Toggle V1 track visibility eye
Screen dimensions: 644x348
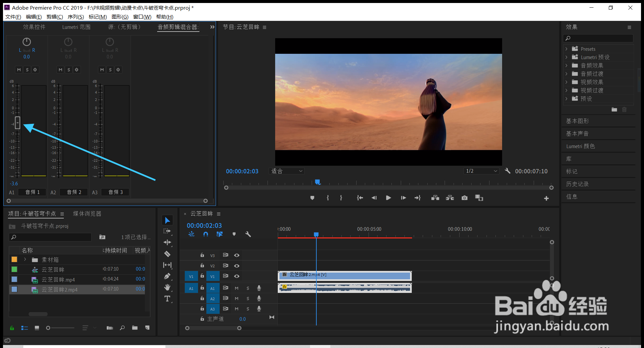click(237, 276)
